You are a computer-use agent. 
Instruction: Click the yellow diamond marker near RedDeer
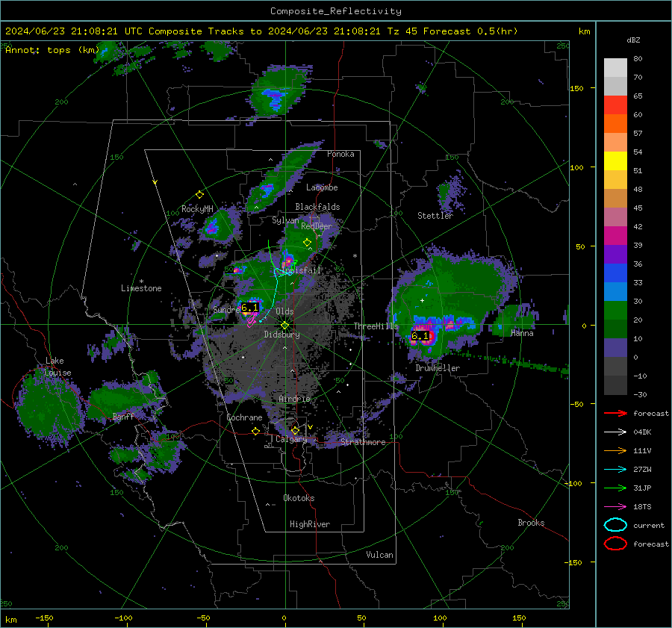(x=307, y=243)
